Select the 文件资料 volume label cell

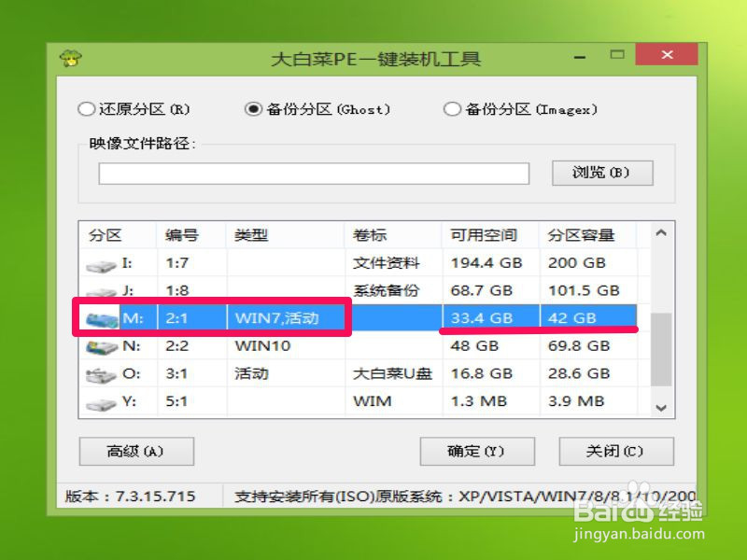(386, 263)
